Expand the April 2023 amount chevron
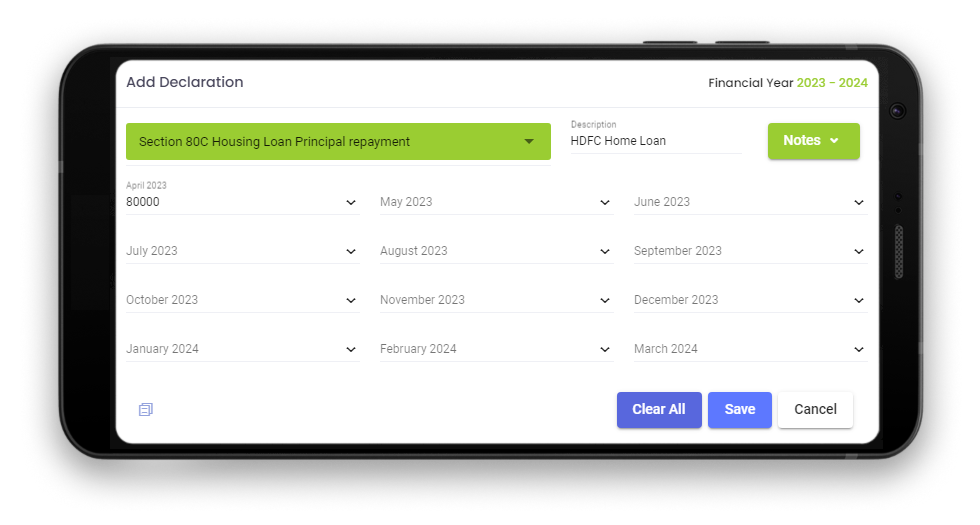This screenshot has width=980, height=525. coord(351,202)
